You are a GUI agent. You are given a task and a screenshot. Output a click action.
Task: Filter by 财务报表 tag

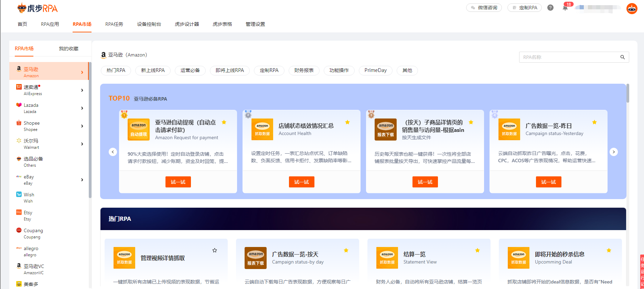pos(304,70)
